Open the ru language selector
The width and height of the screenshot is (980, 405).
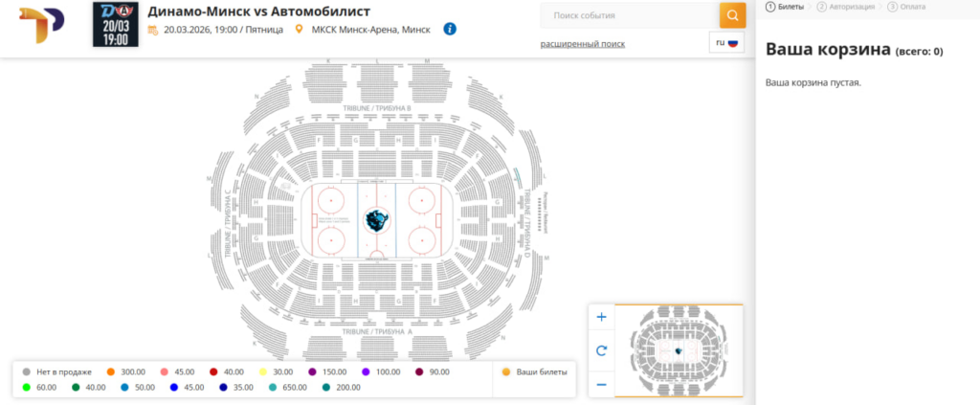(726, 43)
